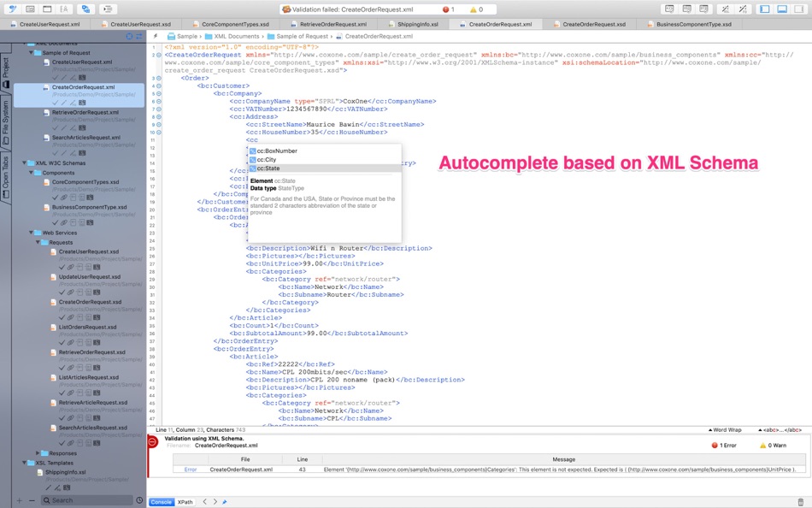Switch to the XPath tab
812x508 pixels.
(x=185, y=502)
